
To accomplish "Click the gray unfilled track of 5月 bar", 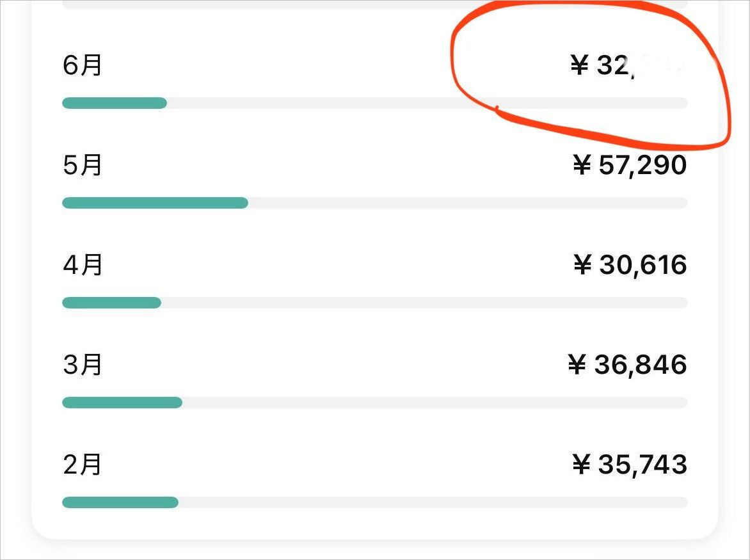I will coord(468,203).
